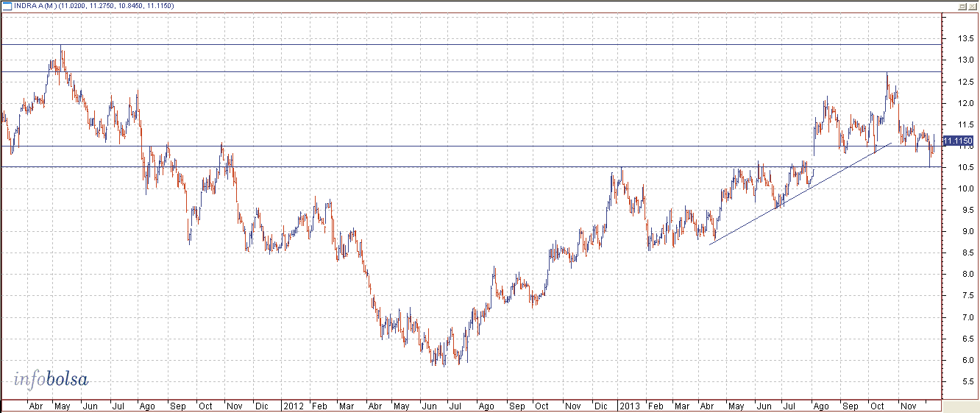Click the 8.0 value on the price scale
Viewport: 980px width, 413px height.
[959, 275]
